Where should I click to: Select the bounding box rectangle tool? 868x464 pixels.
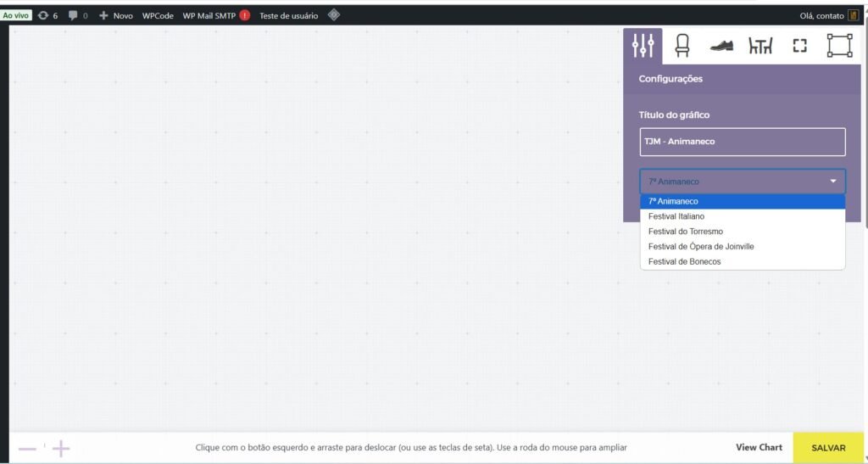tap(839, 46)
